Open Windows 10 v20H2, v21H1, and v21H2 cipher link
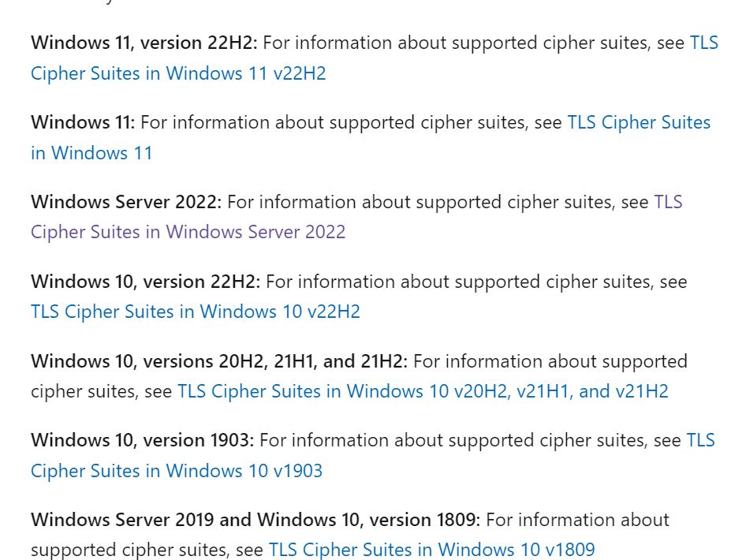The image size is (742, 560). [423, 391]
